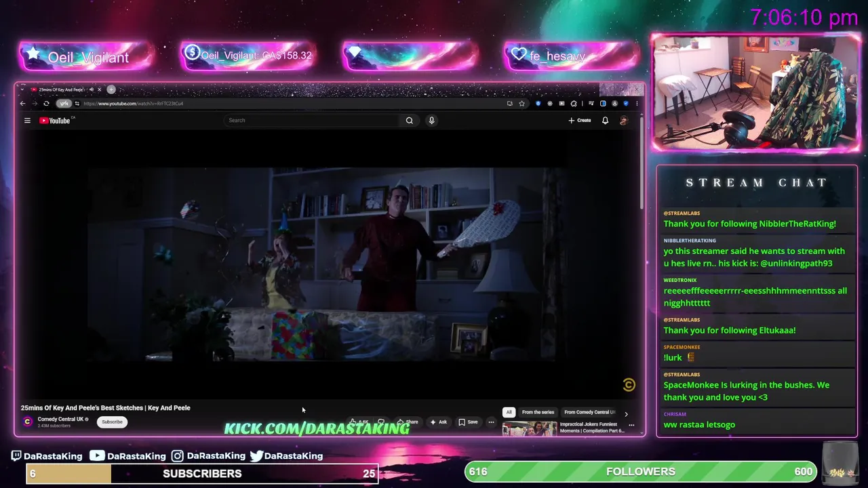Click the Weedtronix chat username
Viewport: 868px width, 488px height.
680,280
